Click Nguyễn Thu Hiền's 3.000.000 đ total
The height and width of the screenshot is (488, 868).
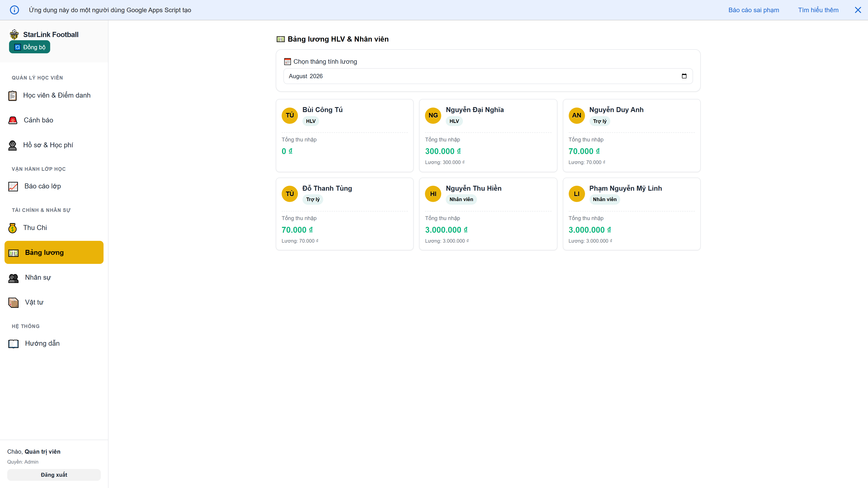click(x=446, y=230)
